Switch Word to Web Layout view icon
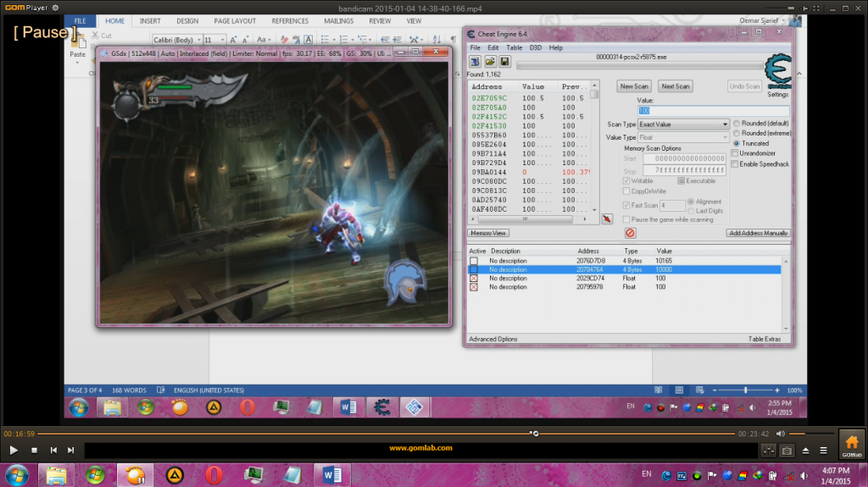Screen dimensions: 868x487 coord(699,390)
